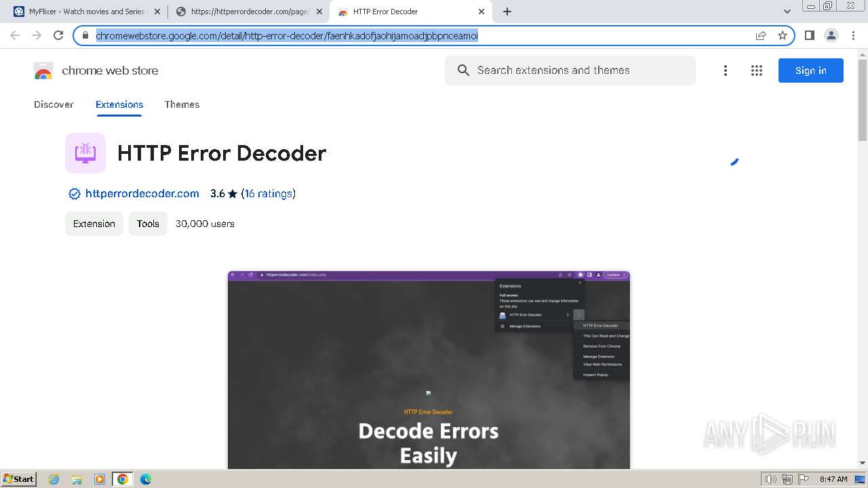Click the forward navigation arrow
The image size is (868, 488).
(37, 35)
